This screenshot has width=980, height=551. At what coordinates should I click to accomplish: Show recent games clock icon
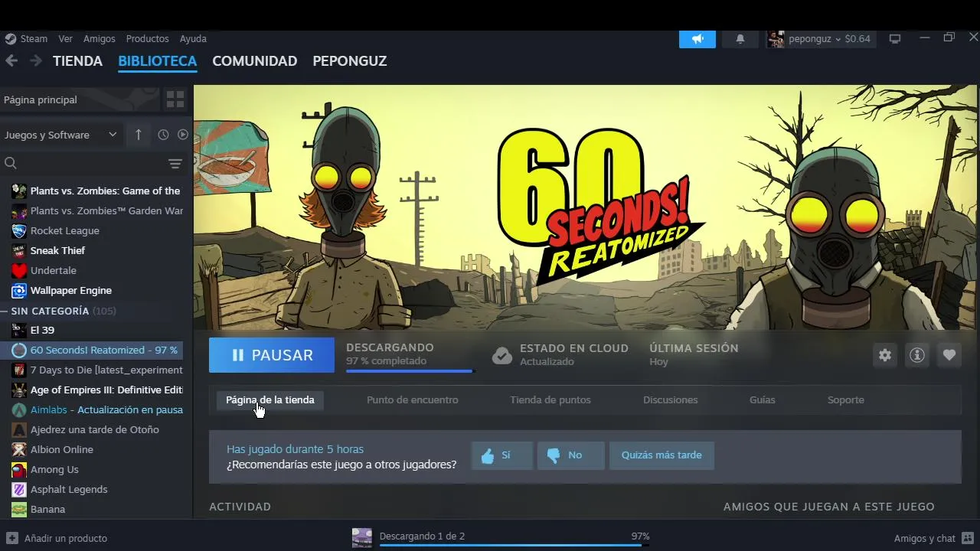point(163,135)
